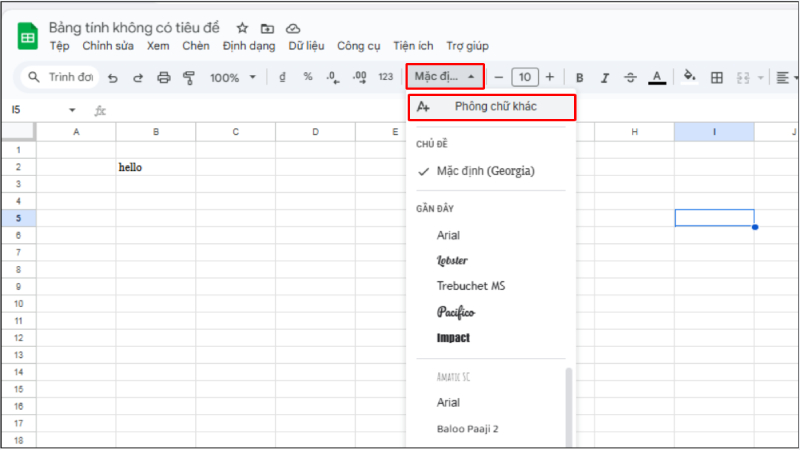The image size is (800, 450).
Task: Star the spreadsheet with the star icon
Action: tap(242, 28)
